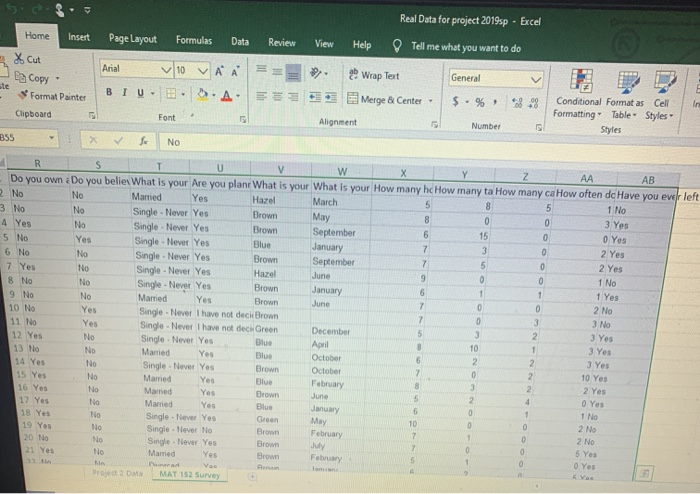Viewport: 700px width, 494px height.
Task: Select column W header
Action: click(x=342, y=171)
